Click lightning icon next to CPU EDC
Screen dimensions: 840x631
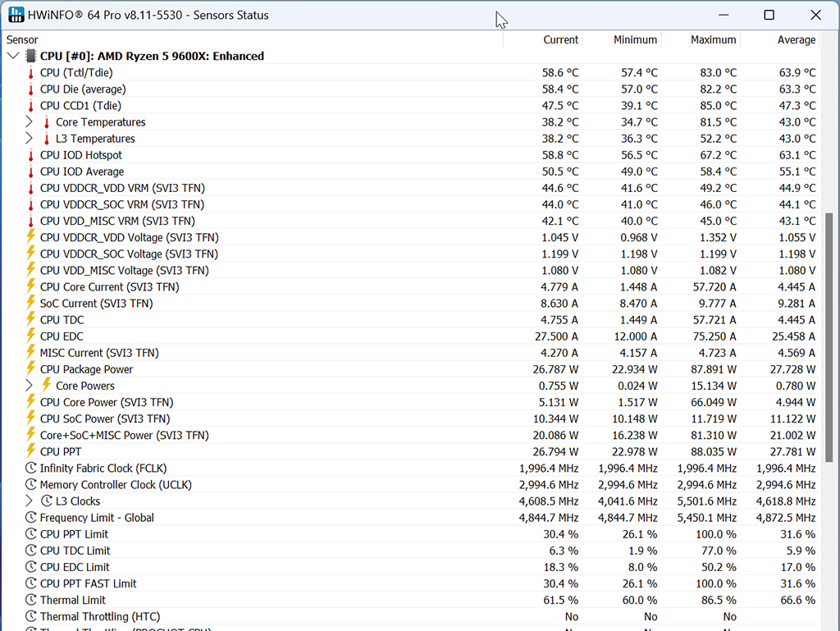pyautogui.click(x=31, y=336)
